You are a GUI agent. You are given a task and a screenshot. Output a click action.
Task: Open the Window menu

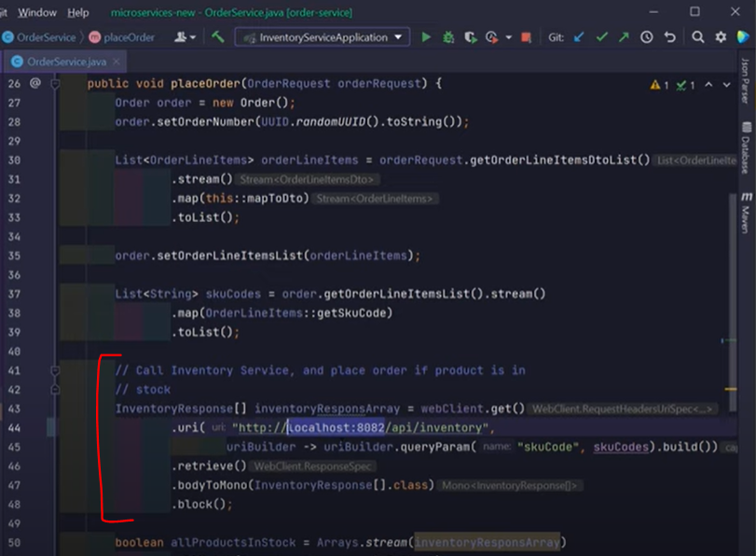click(x=37, y=12)
